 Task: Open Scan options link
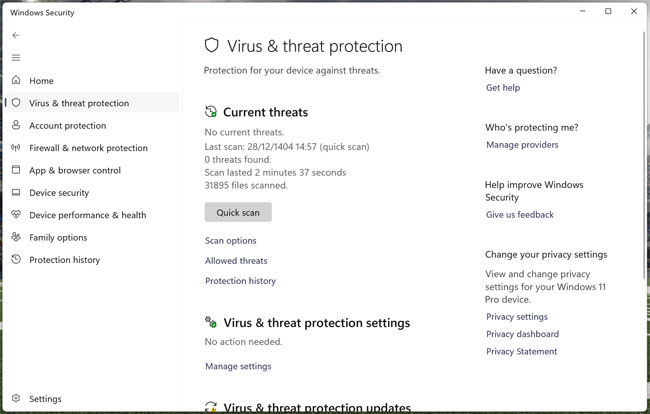point(230,241)
